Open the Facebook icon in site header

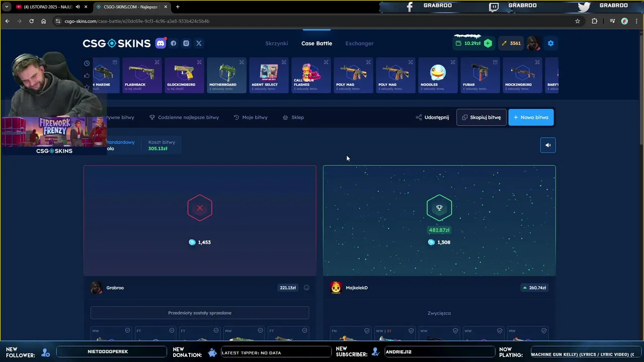point(174,43)
